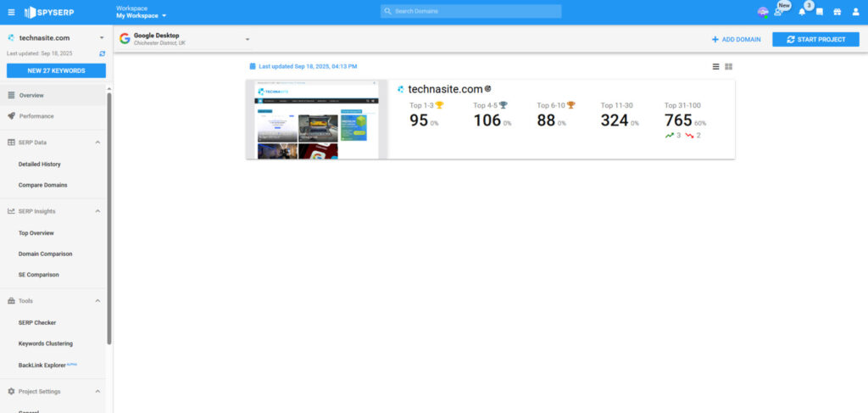
Task: Open the referral icon with New badge
Action: 778,12
